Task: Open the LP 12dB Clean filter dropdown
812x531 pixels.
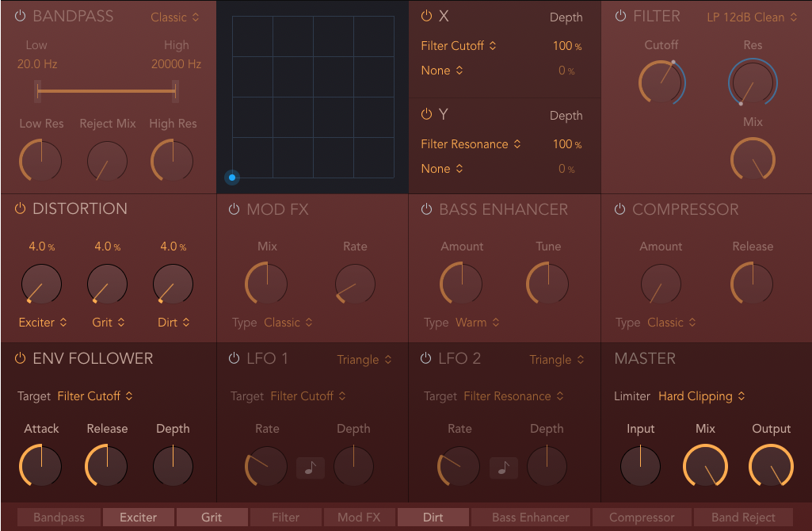Action: pos(752,17)
